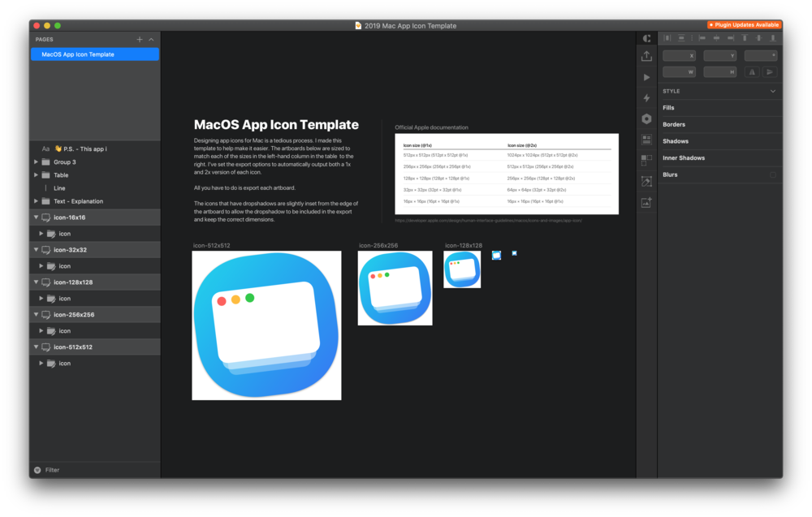
Task: Expand the Group 3 layer
Action: point(36,162)
